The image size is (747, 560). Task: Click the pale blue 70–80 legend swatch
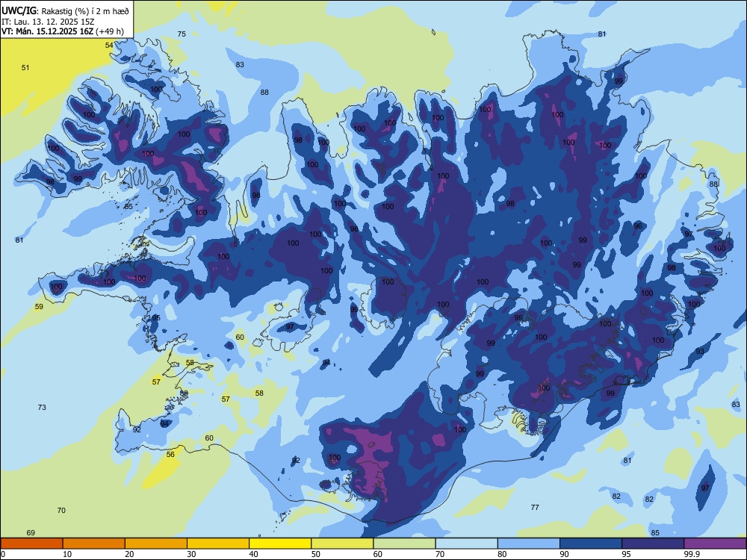point(466,544)
